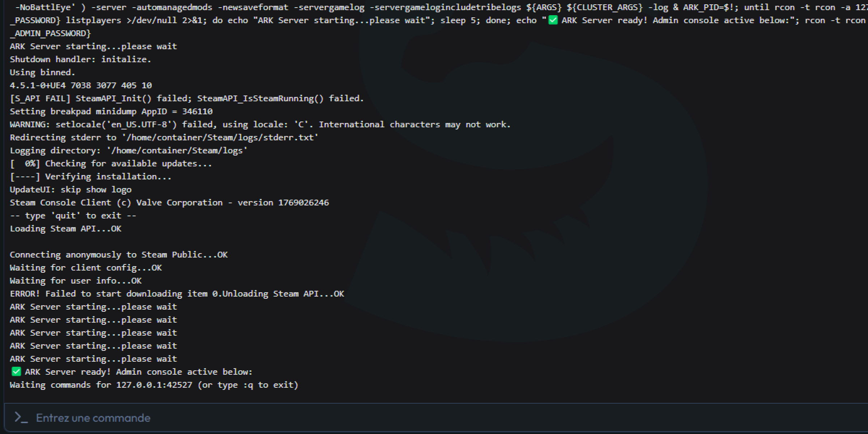Screen dimensions: 868x434
Task: Click '[ 0%] Checking for available updates...' line
Action: tap(111, 163)
